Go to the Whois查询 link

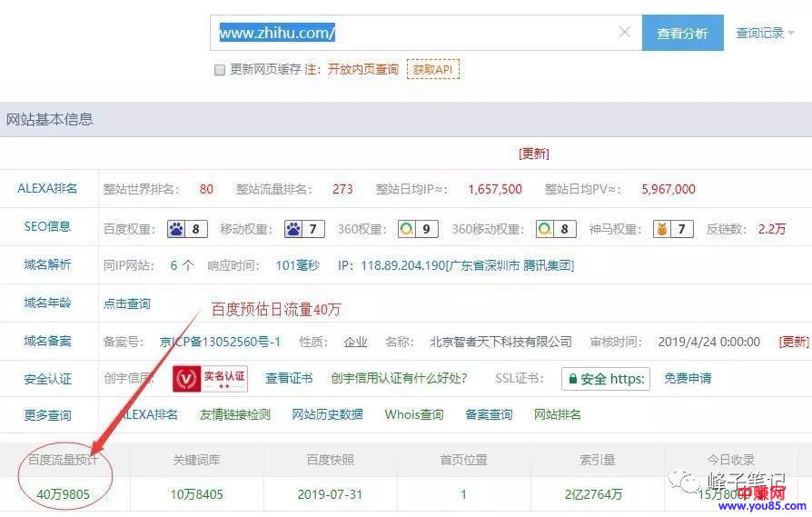(x=414, y=414)
